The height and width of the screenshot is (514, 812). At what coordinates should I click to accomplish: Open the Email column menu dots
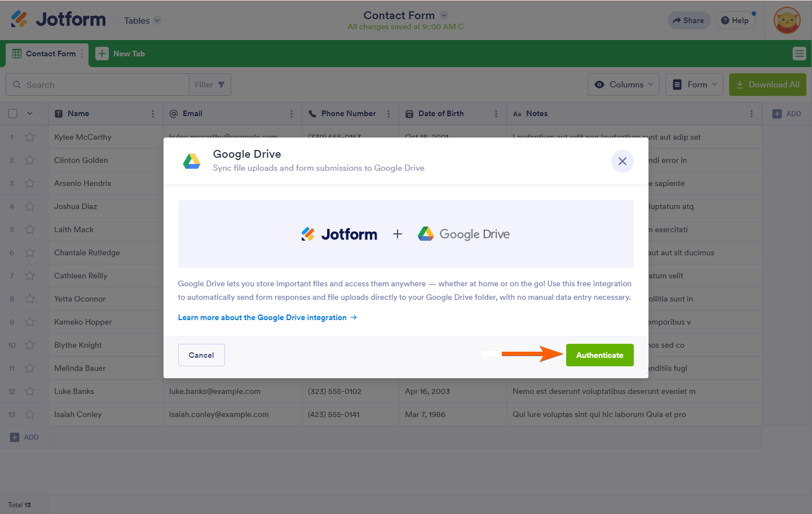coord(292,114)
